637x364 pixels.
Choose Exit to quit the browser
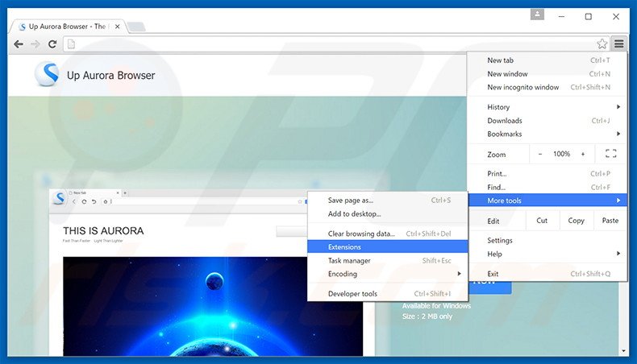(x=547, y=274)
